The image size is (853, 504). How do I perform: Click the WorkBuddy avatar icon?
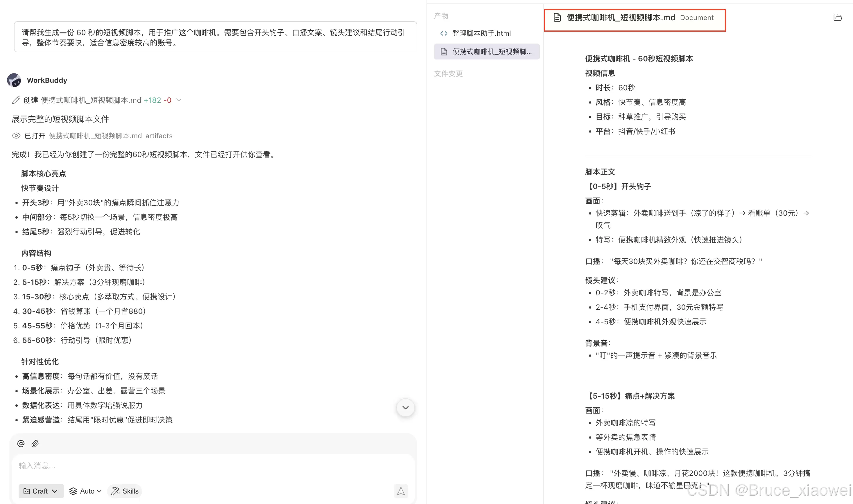(x=14, y=80)
